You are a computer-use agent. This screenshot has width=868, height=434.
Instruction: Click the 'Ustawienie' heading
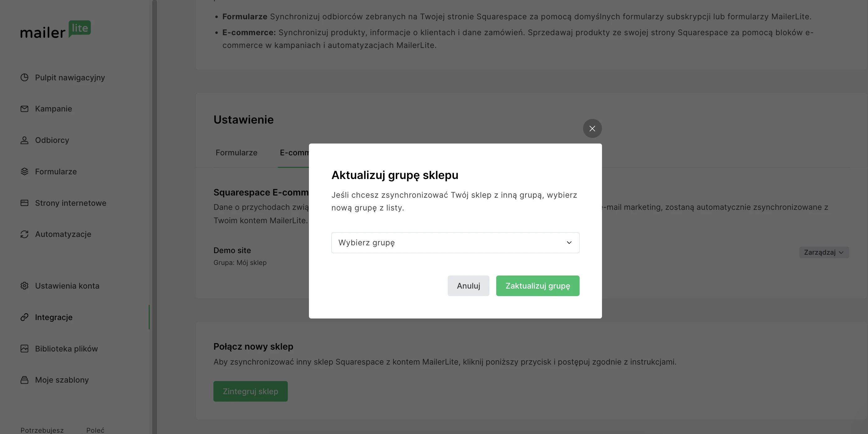[x=243, y=120]
